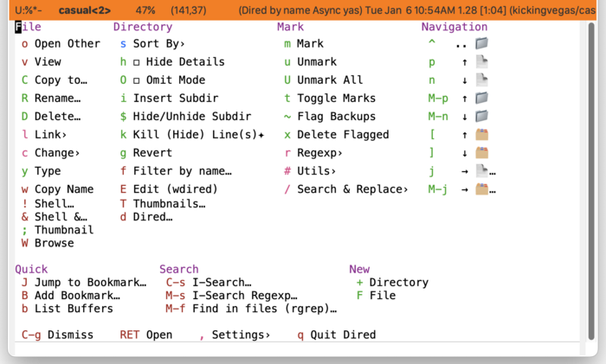Click the document icon in the j row
Viewport: 606px width, 364px height.
pos(481,170)
